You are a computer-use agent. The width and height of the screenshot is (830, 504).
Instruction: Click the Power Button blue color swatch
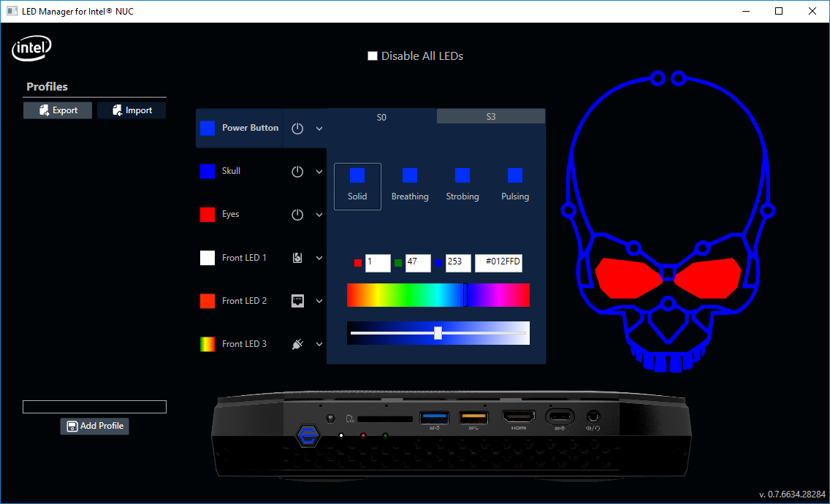(207, 128)
